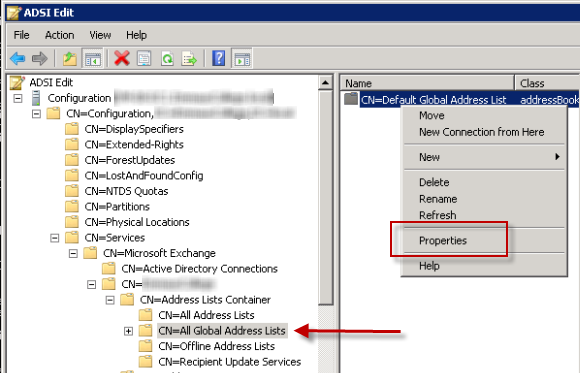
Task: Click the CN=Partitions folder icon
Action: tap(72, 206)
